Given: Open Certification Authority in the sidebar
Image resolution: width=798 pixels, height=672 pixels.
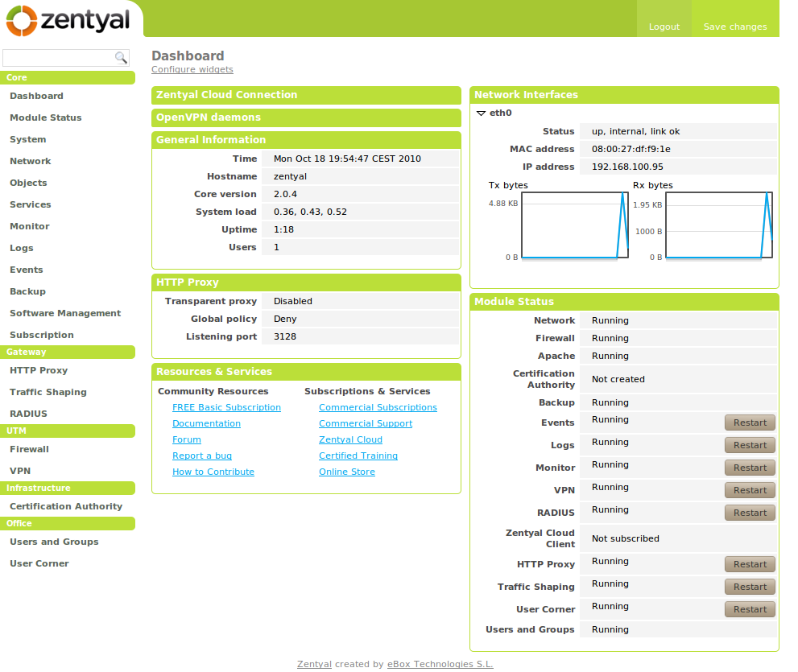Looking at the screenshot, I should (x=66, y=506).
